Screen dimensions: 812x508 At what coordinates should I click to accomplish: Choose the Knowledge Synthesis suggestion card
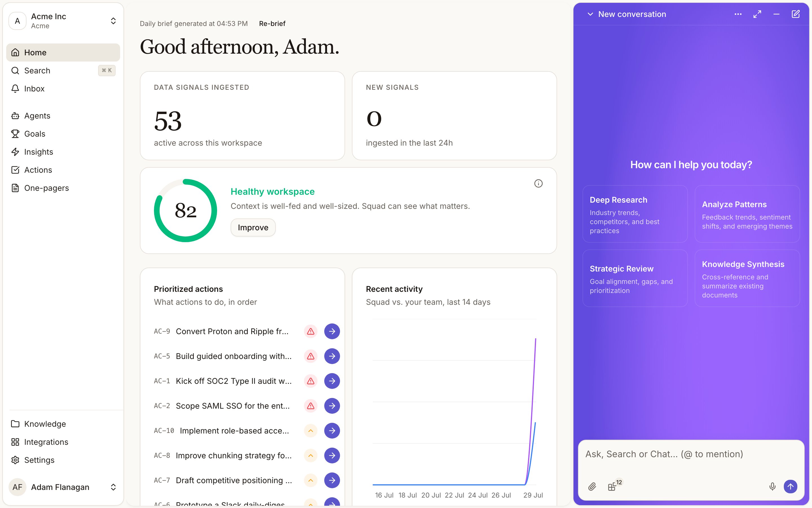click(747, 278)
